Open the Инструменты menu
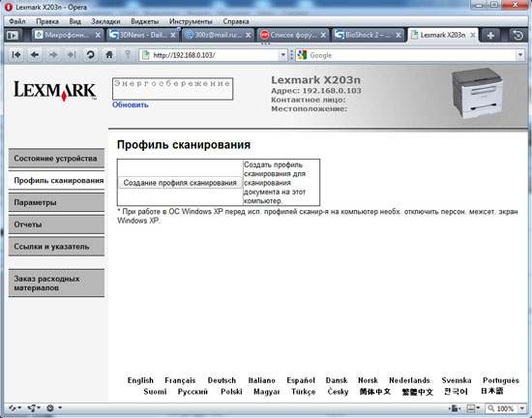 pos(191,21)
